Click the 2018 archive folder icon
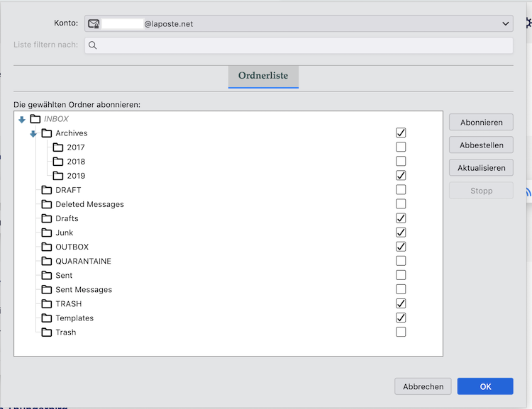The image size is (532, 409). coord(58,162)
